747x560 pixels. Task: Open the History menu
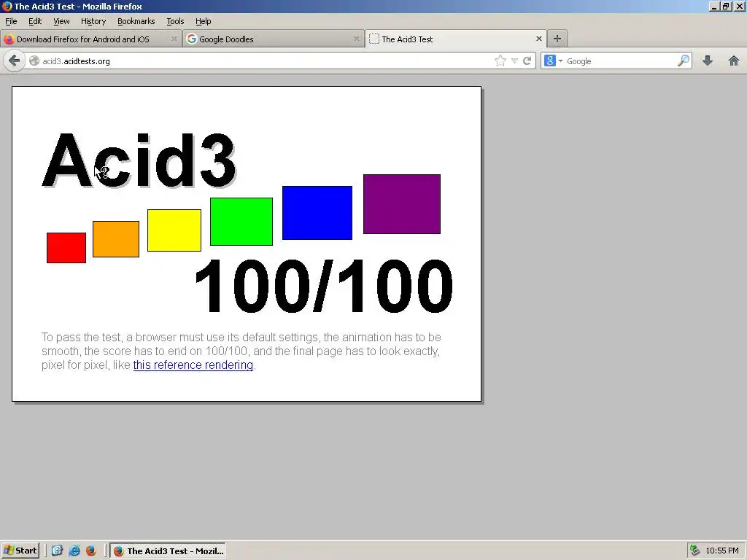tap(93, 21)
